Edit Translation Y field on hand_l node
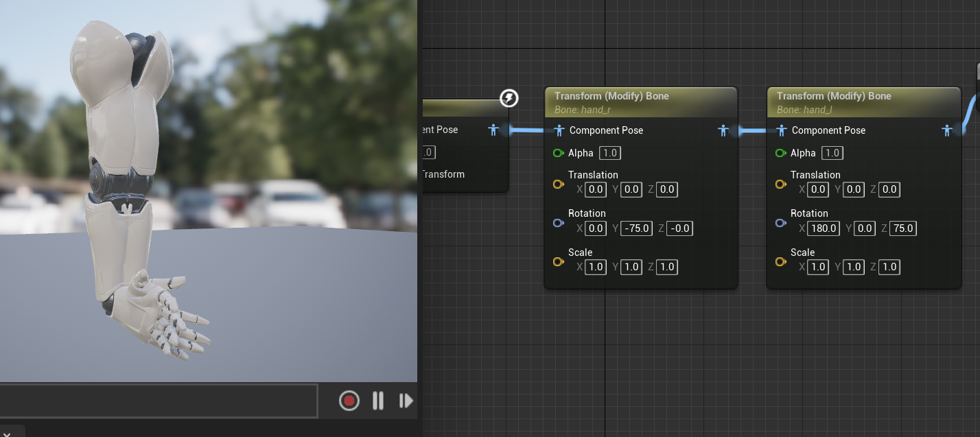The width and height of the screenshot is (980, 437). pyautogui.click(x=854, y=189)
